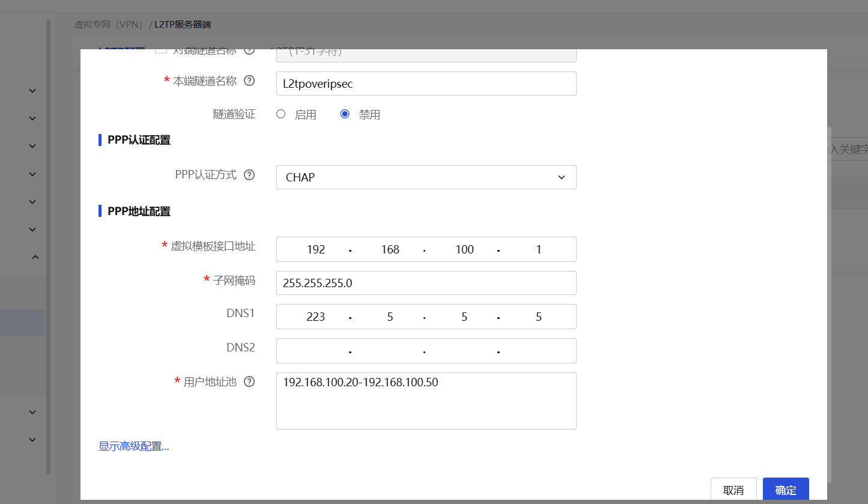The image size is (868, 504).
Task: Click the DNS1 label
Action: tap(241, 314)
